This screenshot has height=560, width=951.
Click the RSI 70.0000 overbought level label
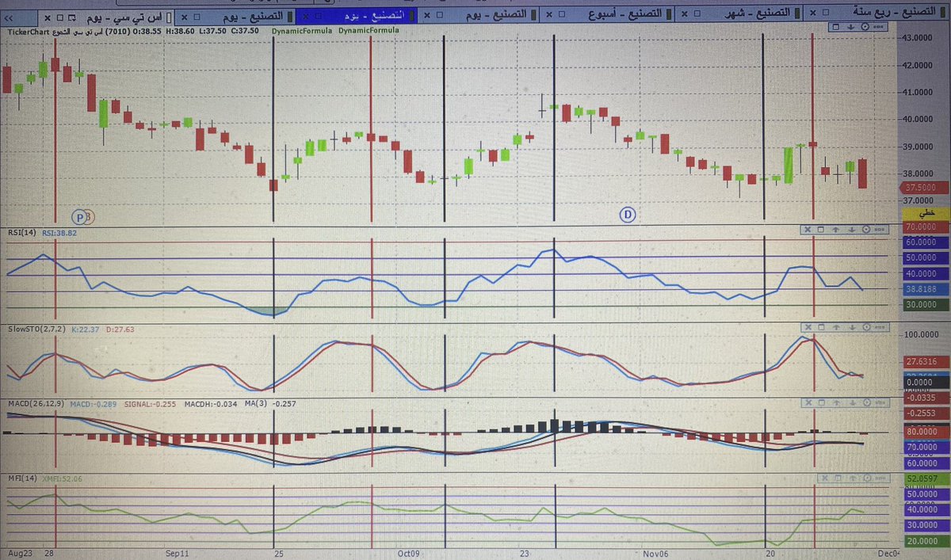(926, 227)
